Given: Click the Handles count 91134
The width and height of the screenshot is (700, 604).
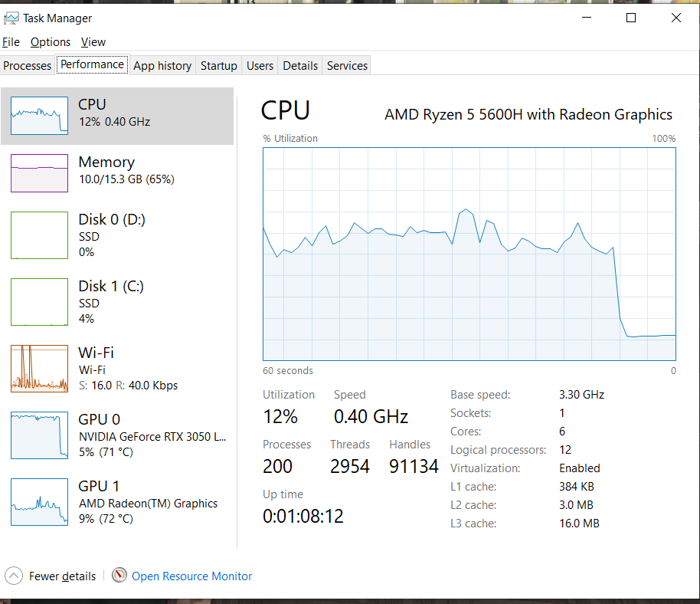Looking at the screenshot, I should tap(414, 466).
